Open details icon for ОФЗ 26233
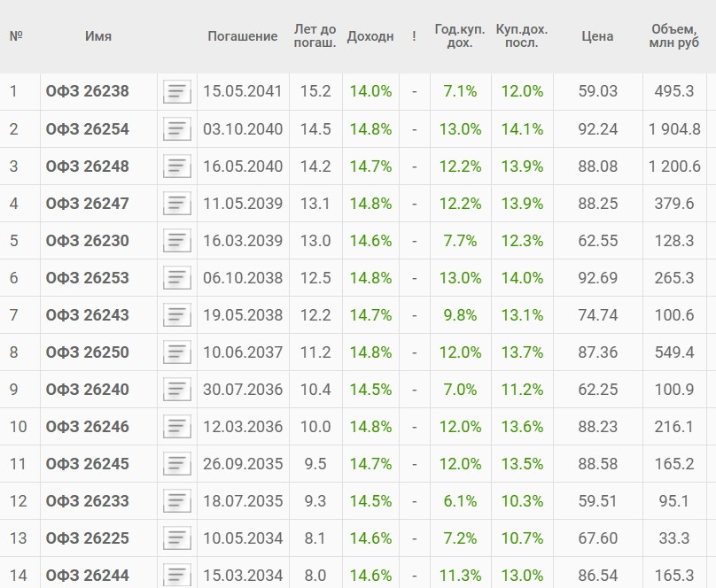This screenshot has width=716, height=588. 176,501
